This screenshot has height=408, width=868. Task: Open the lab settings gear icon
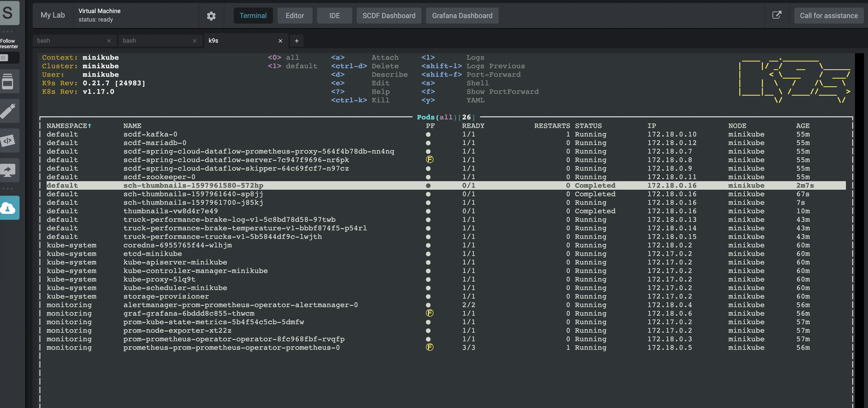point(211,16)
